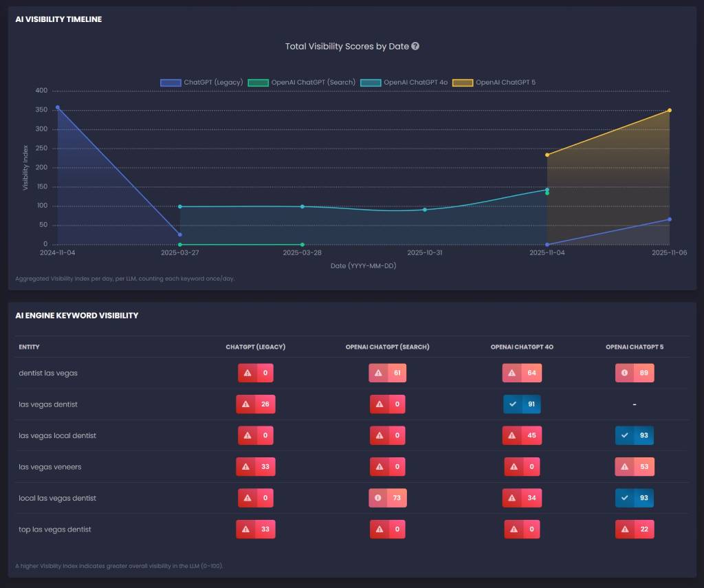This screenshot has width=704, height=588.
Task: Toggle OpenAI ChatGPT 4o legend label
Action: click(x=415, y=83)
